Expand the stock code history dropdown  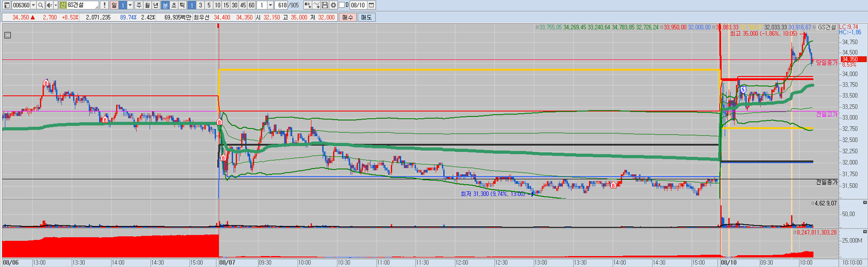click(33, 5)
